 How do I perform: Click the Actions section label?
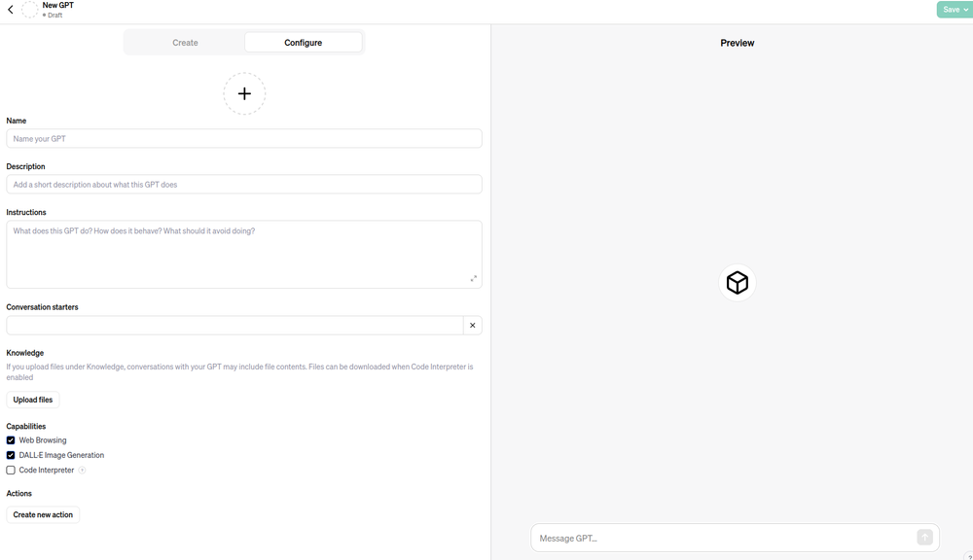(18, 494)
